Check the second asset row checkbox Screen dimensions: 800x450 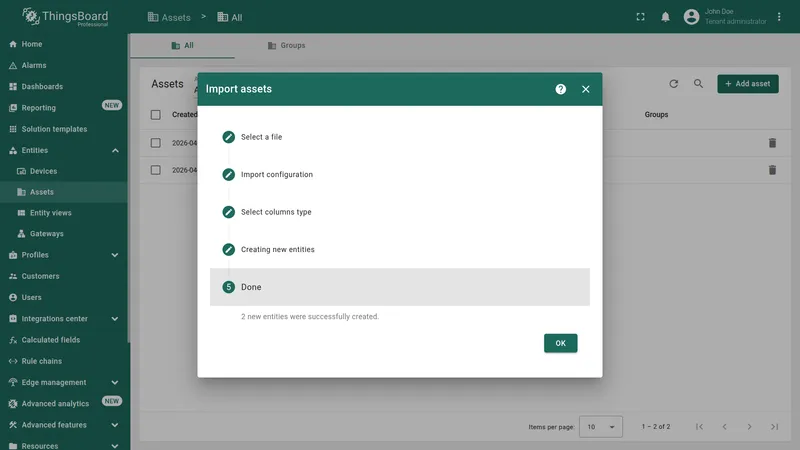[156, 170]
